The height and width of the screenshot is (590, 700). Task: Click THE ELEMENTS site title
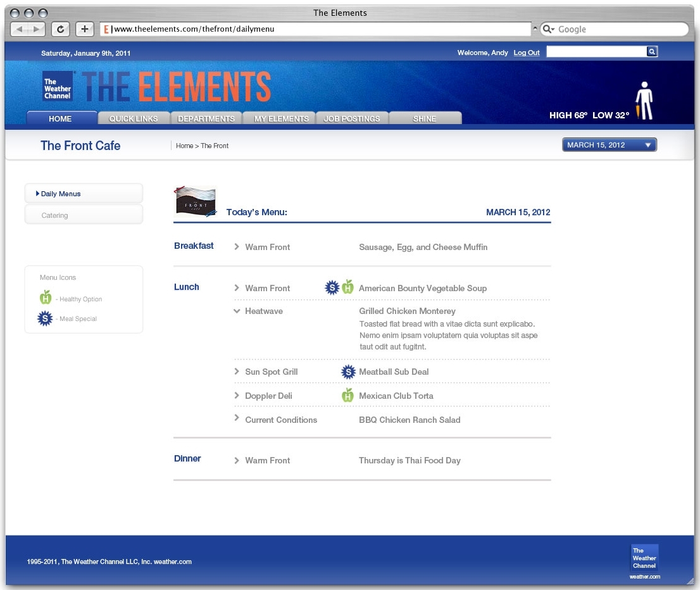coord(177,87)
